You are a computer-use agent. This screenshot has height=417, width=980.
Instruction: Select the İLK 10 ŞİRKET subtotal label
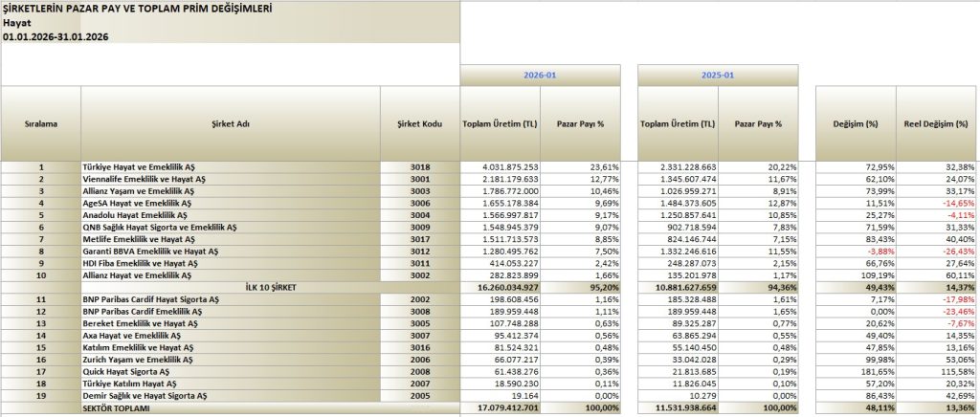(x=231, y=284)
